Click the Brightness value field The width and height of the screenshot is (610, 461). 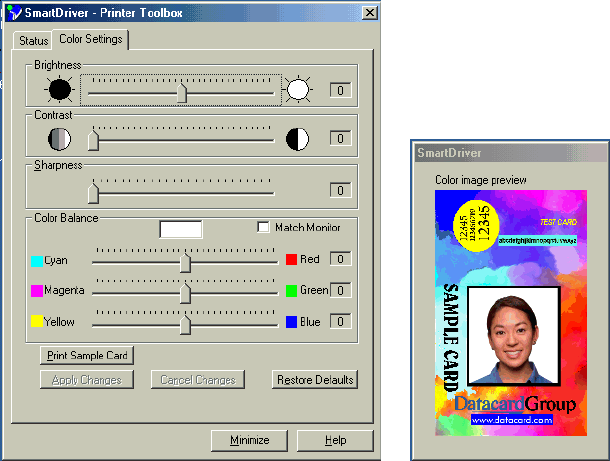point(340,90)
